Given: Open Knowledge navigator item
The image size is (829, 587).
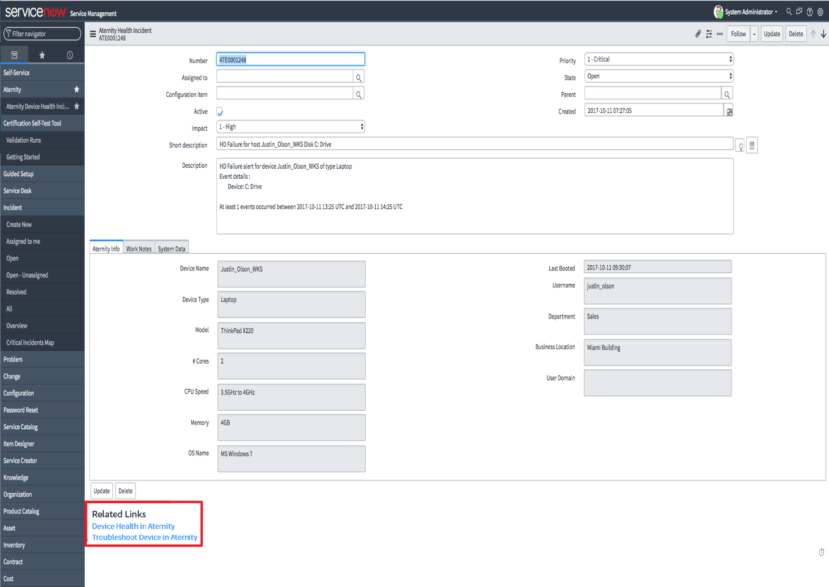Looking at the screenshot, I should (42, 478).
